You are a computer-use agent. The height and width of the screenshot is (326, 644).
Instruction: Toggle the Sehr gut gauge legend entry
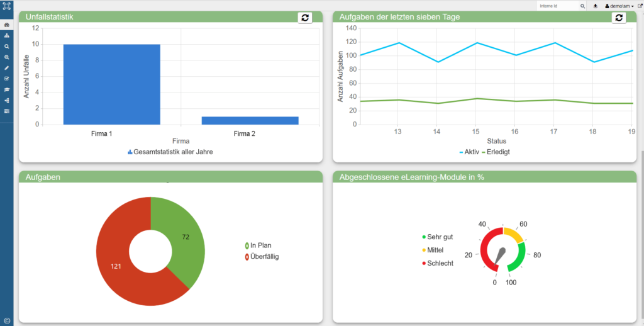[438, 237]
